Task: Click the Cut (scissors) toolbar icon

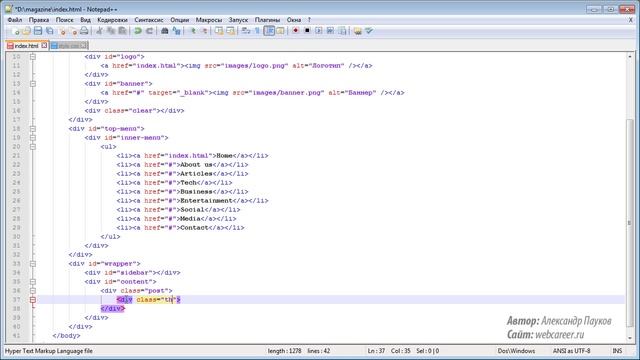Action: click(x=99, y=31)
